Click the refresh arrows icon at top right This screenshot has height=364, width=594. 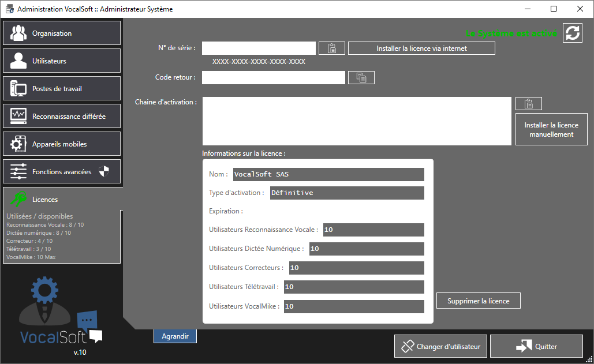click(573, 33)
